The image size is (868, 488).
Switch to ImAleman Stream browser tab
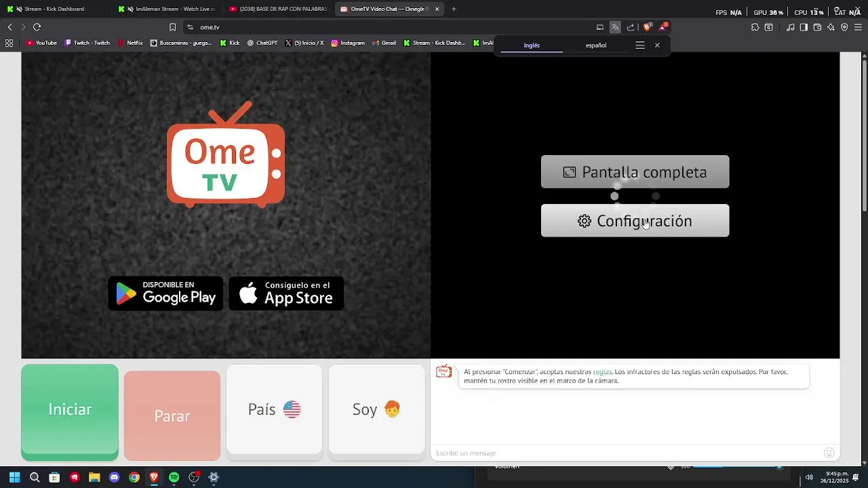click(x=167, y=9)
